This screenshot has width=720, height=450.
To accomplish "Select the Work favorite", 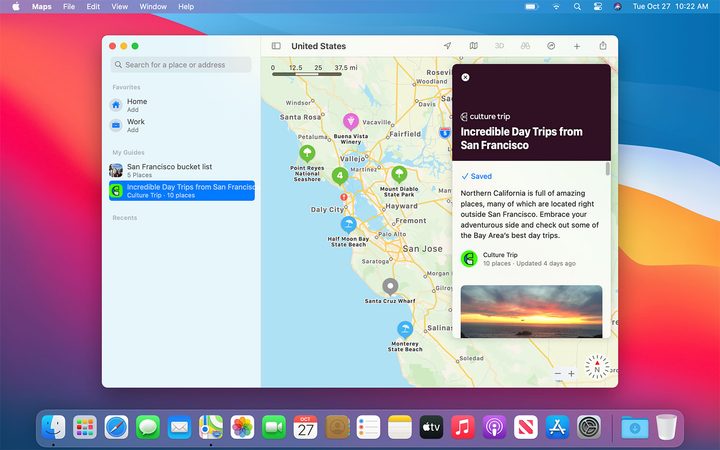I will 181,125.
